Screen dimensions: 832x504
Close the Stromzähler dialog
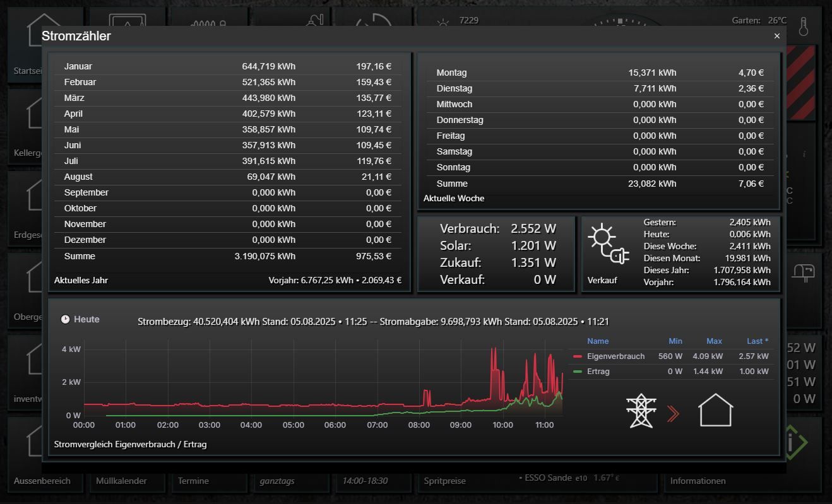click(777, 36)
